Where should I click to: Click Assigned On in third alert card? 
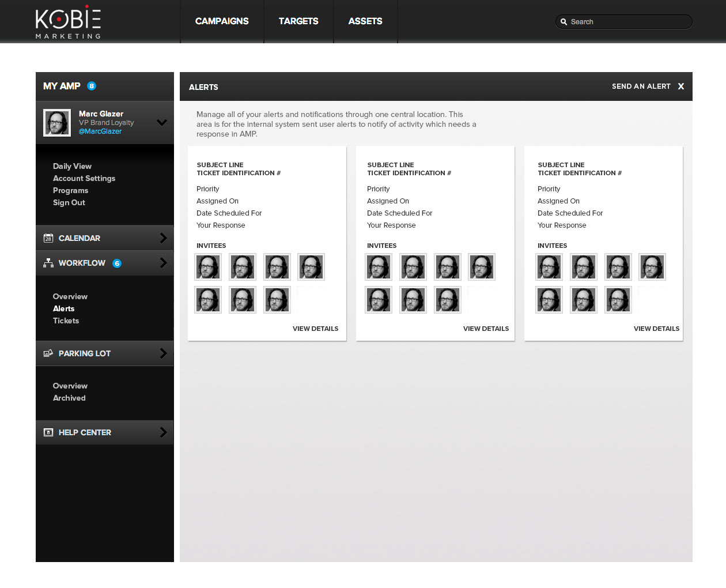(x=558, y=201)
